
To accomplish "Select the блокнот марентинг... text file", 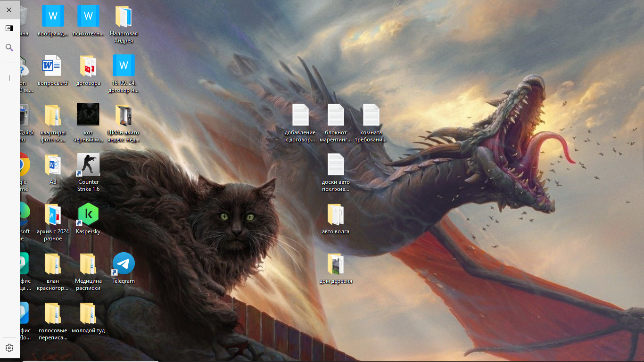I will (x=336, y=115).
